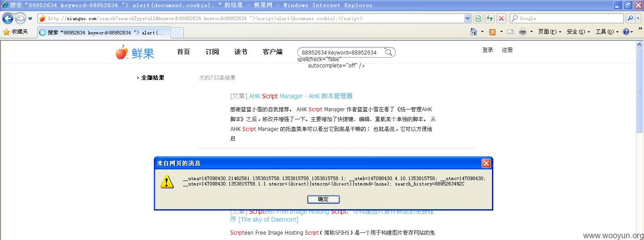Click the IE back navigation arrow
This screenshot has width=644, height=240.
(8, 18)
